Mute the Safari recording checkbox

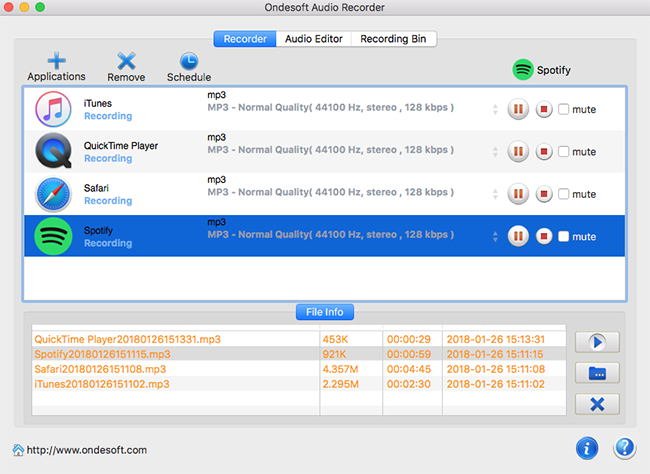tap(563, 194)
